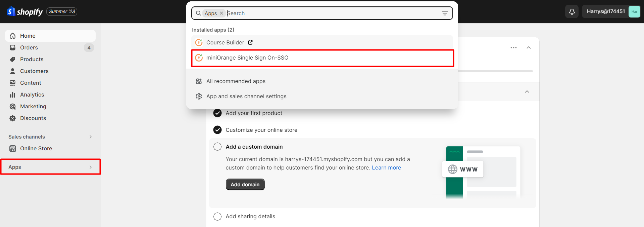Viewport: 644px width, 227px height.
Task: Click the Shopify logo
Action: (x=25, y=12)
